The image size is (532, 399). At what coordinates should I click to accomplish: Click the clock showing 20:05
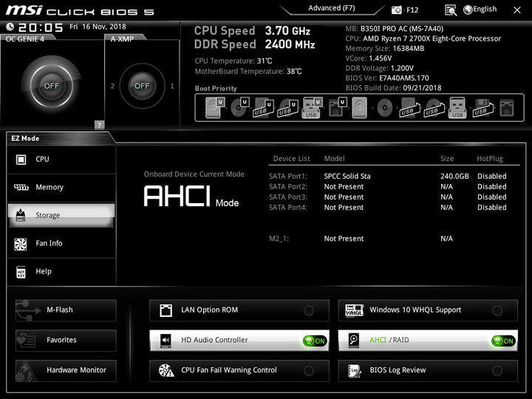point(41,27)
